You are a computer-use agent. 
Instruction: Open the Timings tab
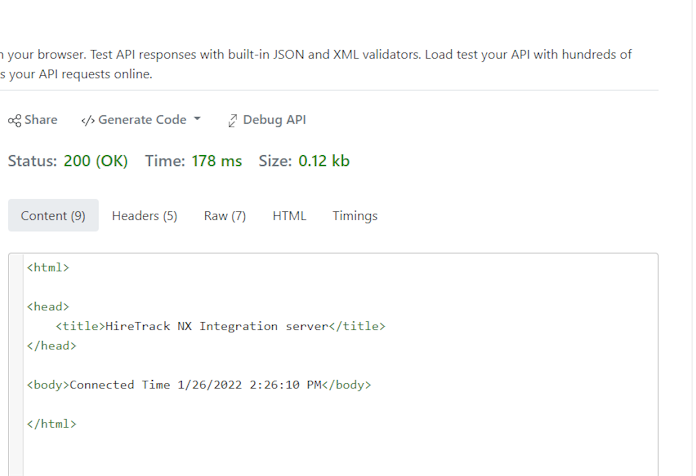[355, 215]
